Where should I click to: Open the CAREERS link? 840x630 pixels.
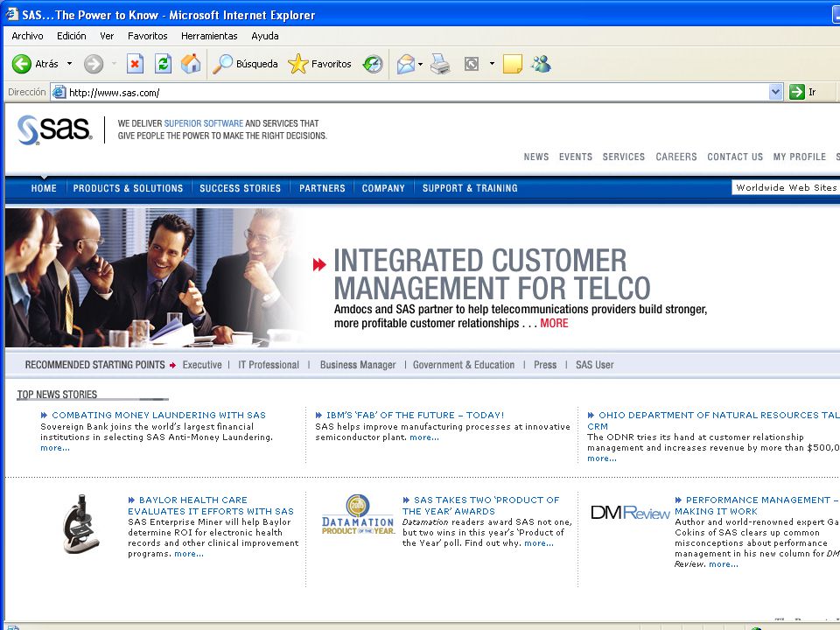click(x=676, y=157)
